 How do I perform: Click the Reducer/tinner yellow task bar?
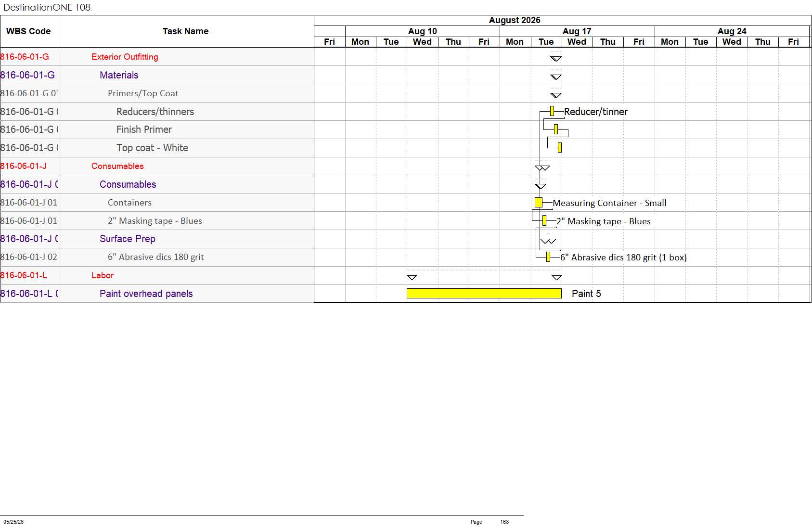point(552,111)
